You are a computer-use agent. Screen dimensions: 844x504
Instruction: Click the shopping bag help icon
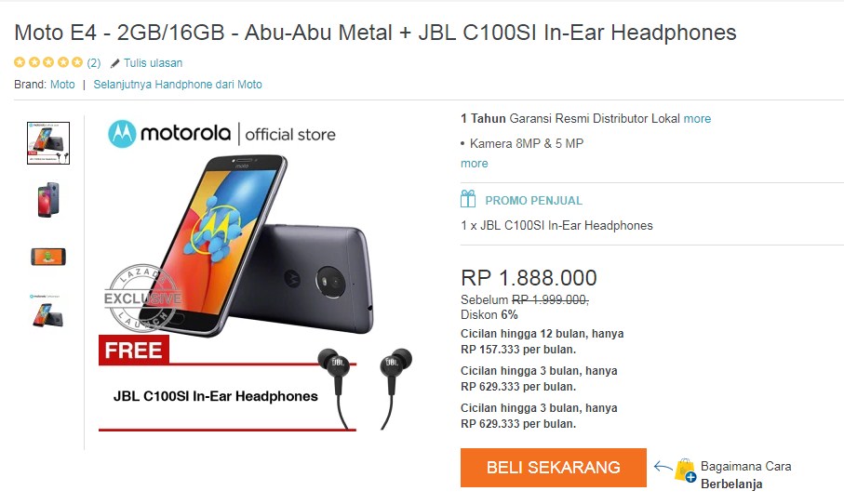click(x=685, y=471)
